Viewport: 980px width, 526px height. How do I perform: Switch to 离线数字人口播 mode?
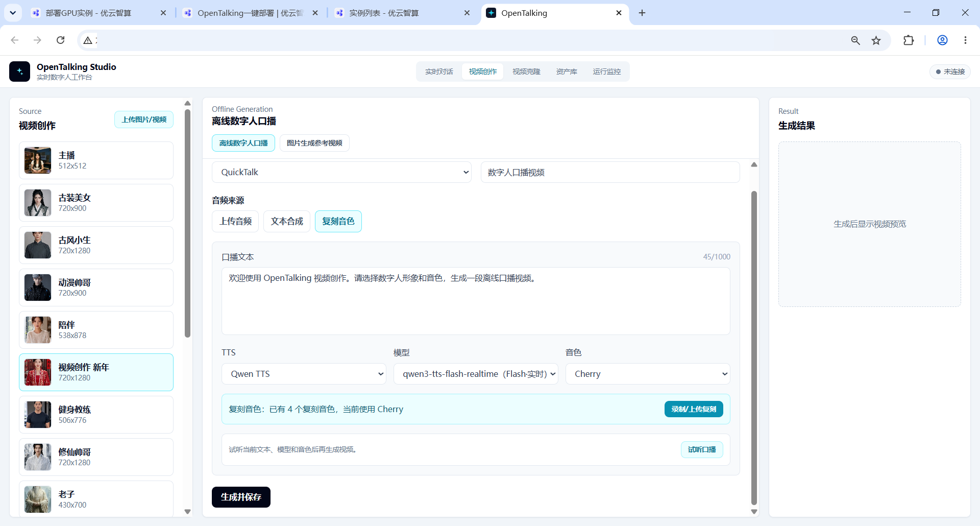243,143
